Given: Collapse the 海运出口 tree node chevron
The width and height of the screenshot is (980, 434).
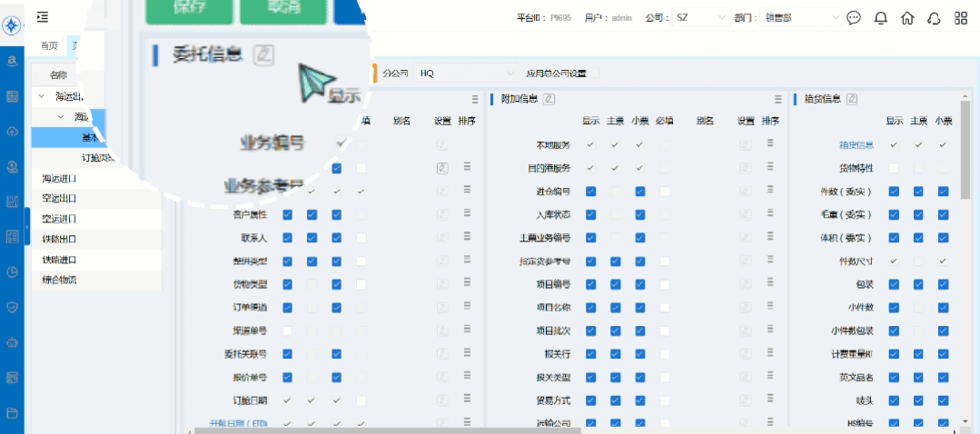Looking at the screenshot, I should tap(41, 96).
